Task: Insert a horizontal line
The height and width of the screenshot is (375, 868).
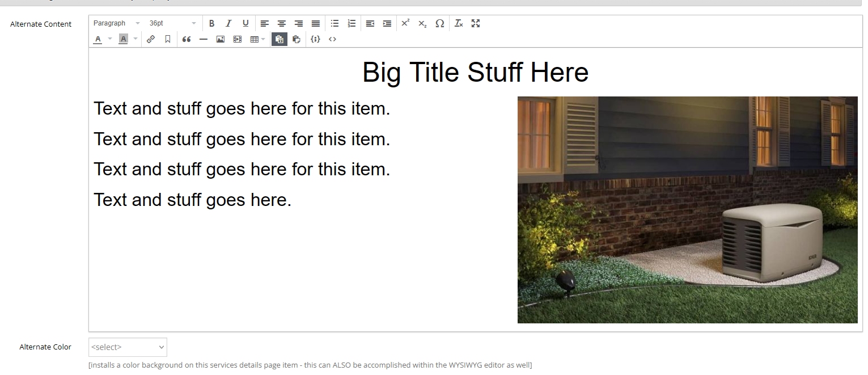Action: point(204,39)
